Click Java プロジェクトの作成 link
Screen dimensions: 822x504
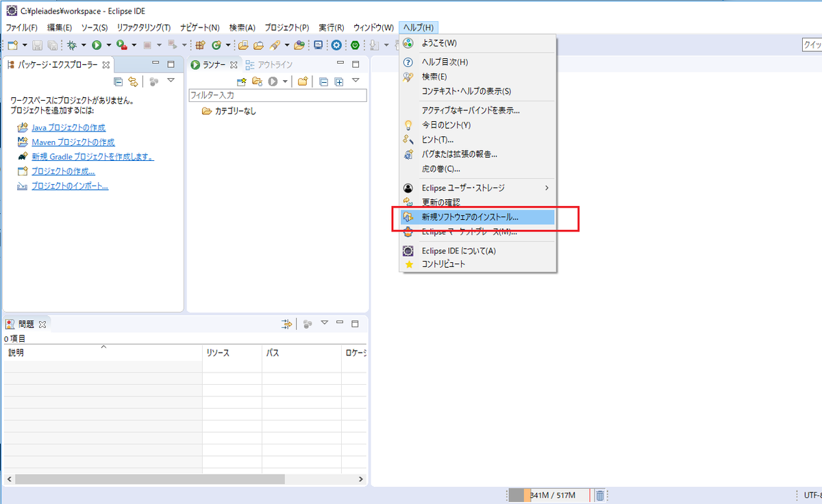point(68,127)
